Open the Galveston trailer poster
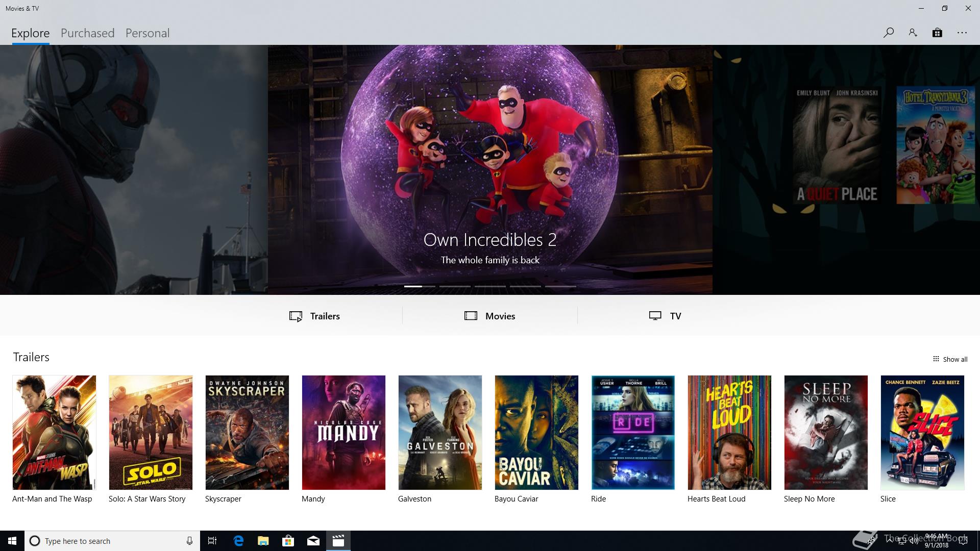This screenshot has height=551, width=980. click(440, 433)
